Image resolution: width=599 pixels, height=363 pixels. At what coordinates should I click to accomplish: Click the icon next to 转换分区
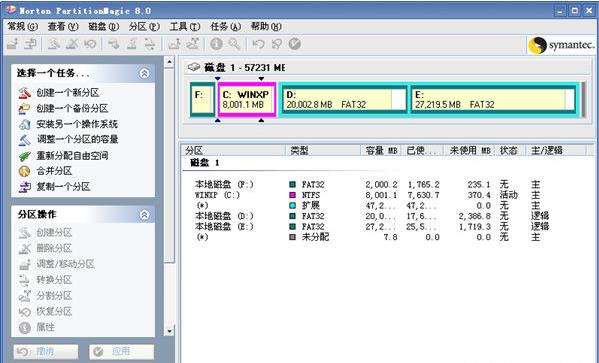[x=24, y=280]
